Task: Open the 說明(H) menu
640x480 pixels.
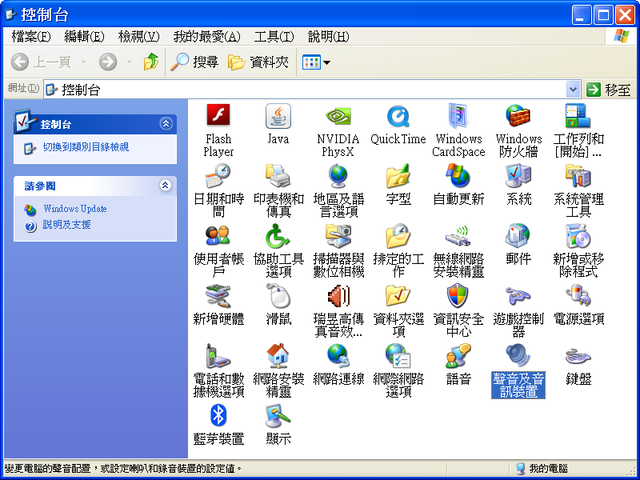Action: (x=328, y=37)
